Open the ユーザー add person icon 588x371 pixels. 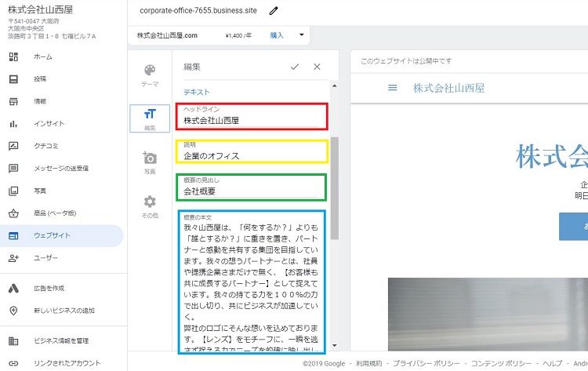pyautogui.click(x=13, y=258)
